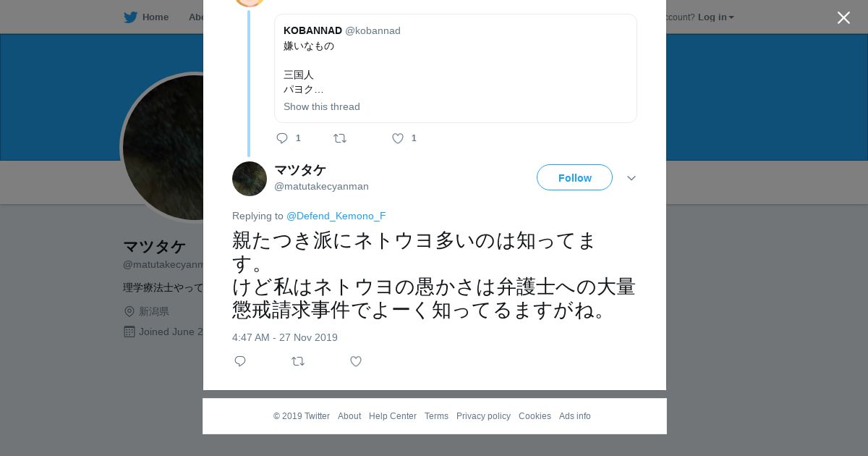
Task: Follow the マツタケ account
Action: pyautogui.click(x=574, y=177)
